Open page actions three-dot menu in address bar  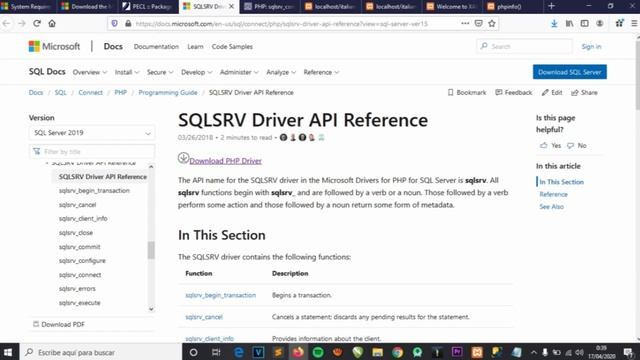click(x=465, y=24)
